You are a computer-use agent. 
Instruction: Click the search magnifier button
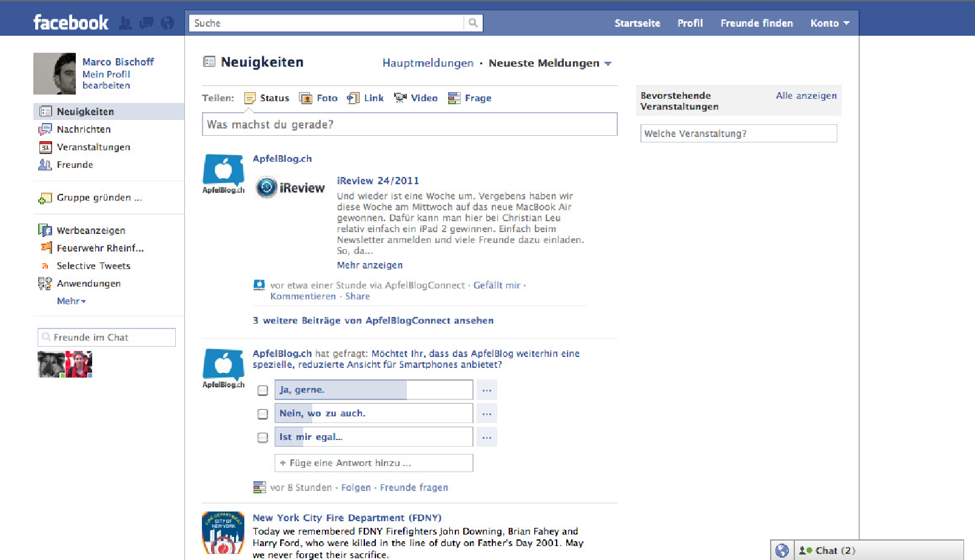[473, 23]
